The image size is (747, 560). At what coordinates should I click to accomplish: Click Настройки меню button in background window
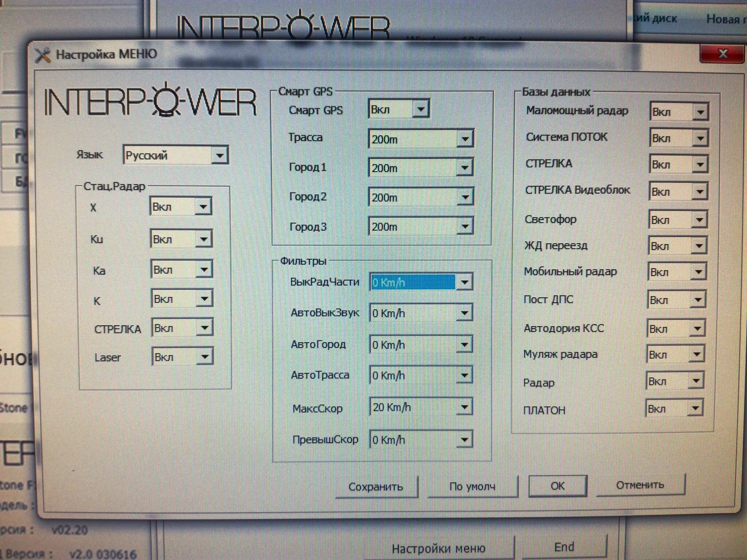point(439,548)
